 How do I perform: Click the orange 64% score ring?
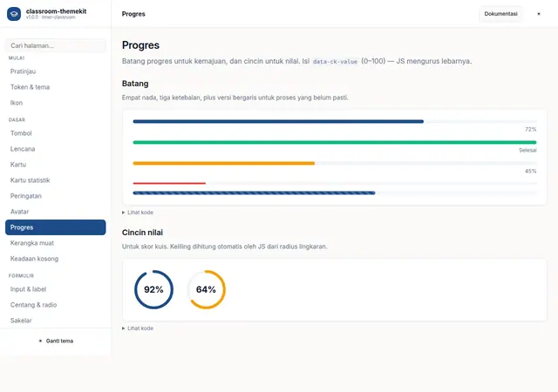tap(206, 289)
